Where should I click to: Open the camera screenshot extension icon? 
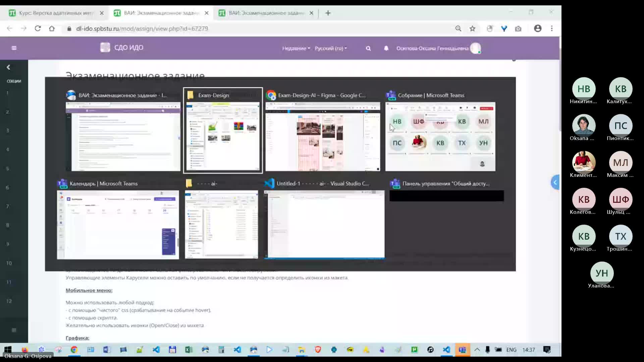click(518, 28)
